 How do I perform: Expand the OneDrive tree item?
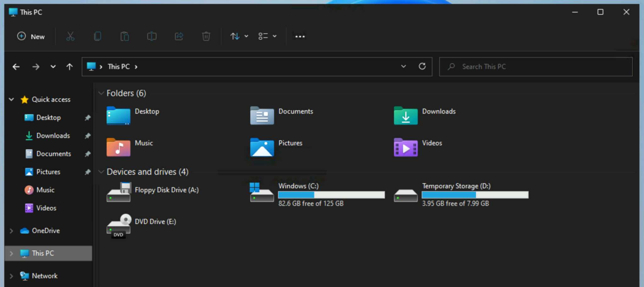(x=11, y=230)
